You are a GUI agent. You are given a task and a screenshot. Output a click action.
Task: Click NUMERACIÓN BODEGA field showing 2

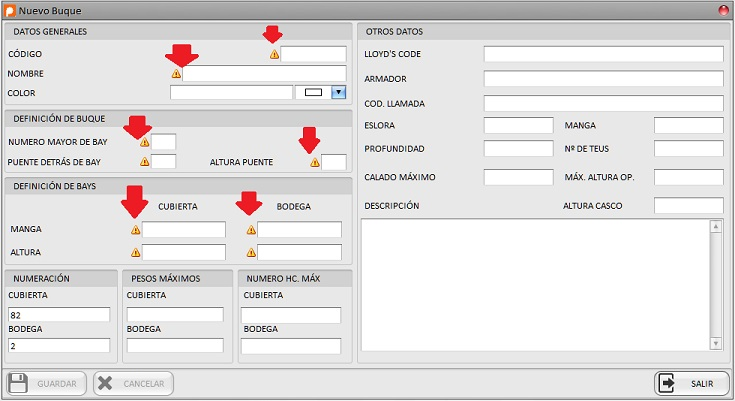click(x=59, y=346)
